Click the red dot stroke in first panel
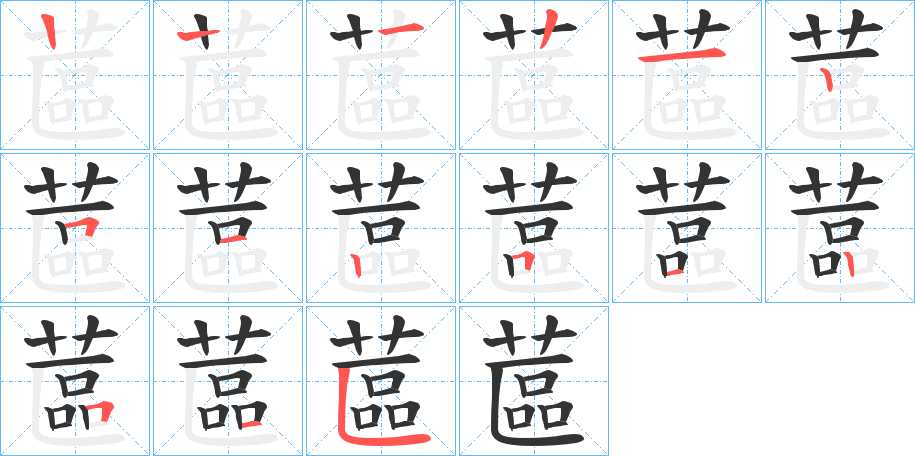The height and width of the screenshot is (456, 915). pos(50,32)
